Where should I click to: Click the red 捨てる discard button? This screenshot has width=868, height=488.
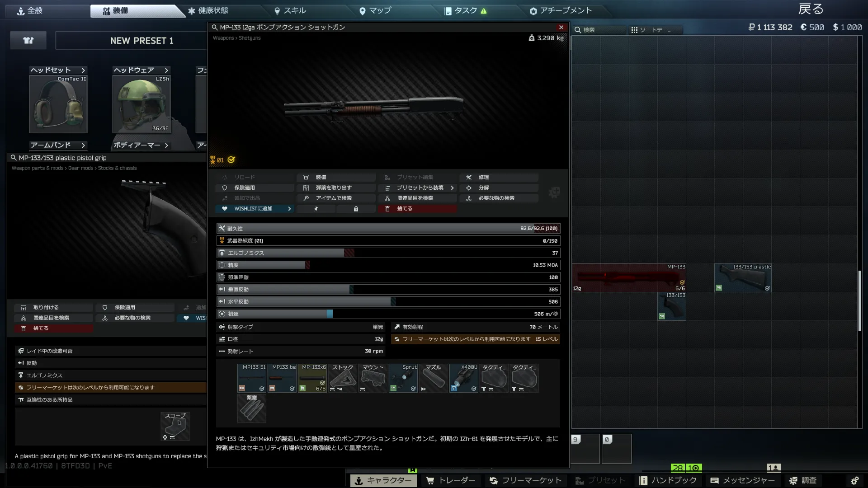[x=417, y=209]
